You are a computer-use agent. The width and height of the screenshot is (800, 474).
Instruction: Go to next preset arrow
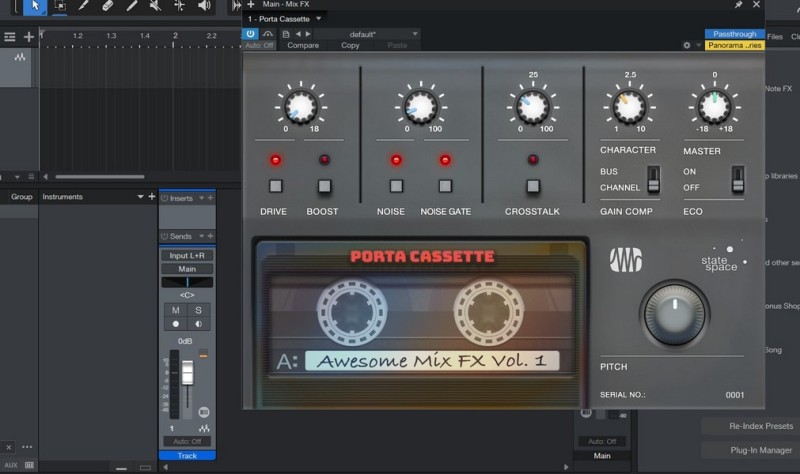click(308, 34)
